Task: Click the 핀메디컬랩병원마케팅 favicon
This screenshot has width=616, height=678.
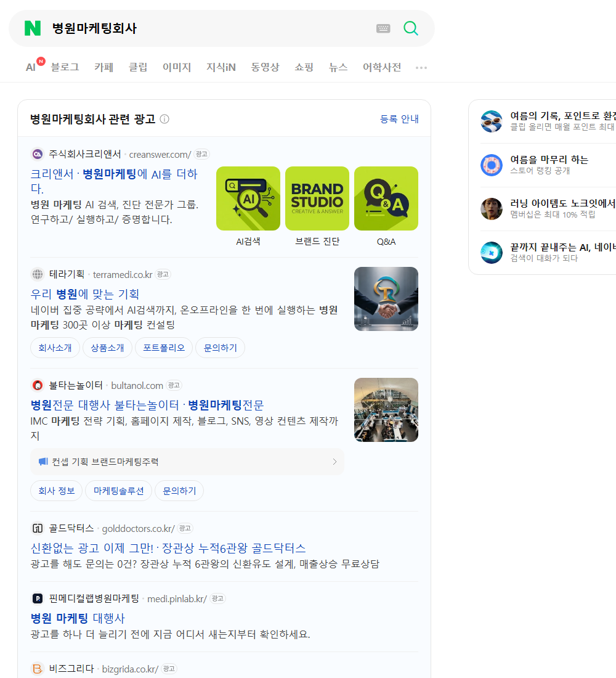Action: click(38, 598)
